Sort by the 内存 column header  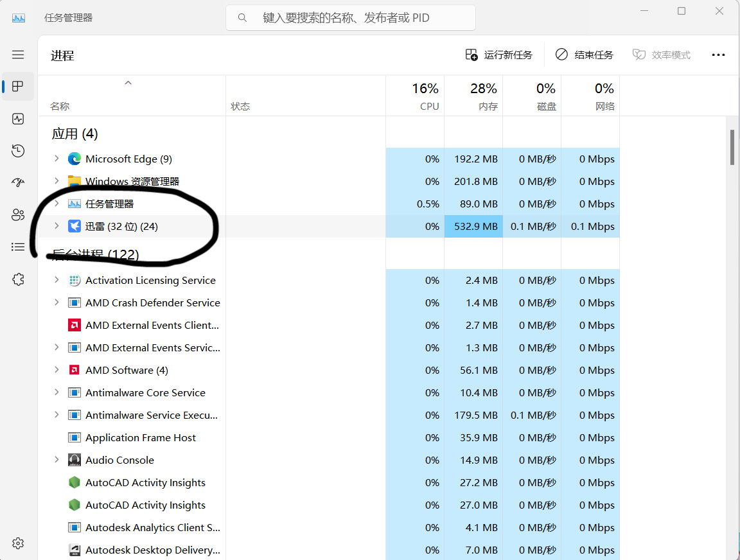pyautogui.click(x=473, y=96)
